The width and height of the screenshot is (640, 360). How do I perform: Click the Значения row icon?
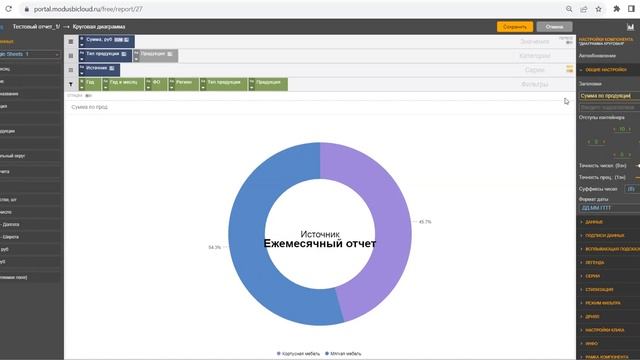point(71,42)
